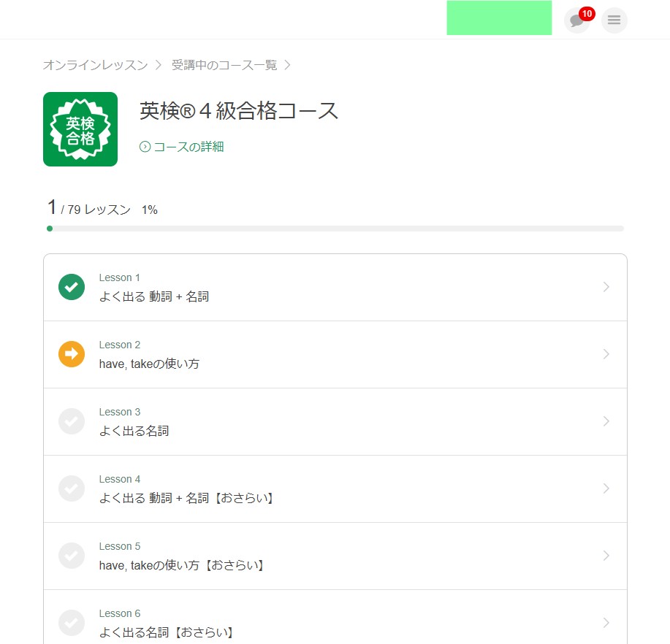Screen dimensions: 670x644
Task: Open lesson titled have, takeの使い方
Action: 149,364
